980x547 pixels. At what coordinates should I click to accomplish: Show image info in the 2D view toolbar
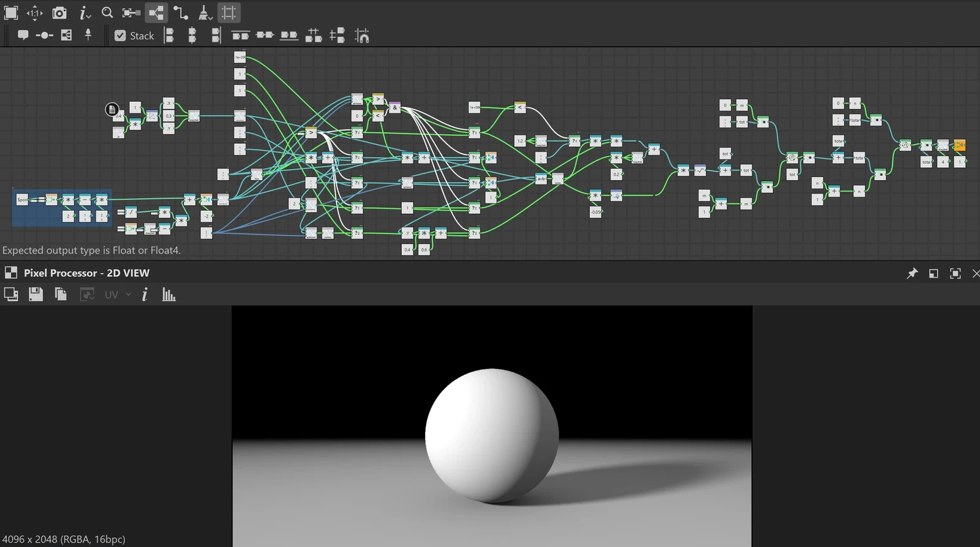coord(145,295)
